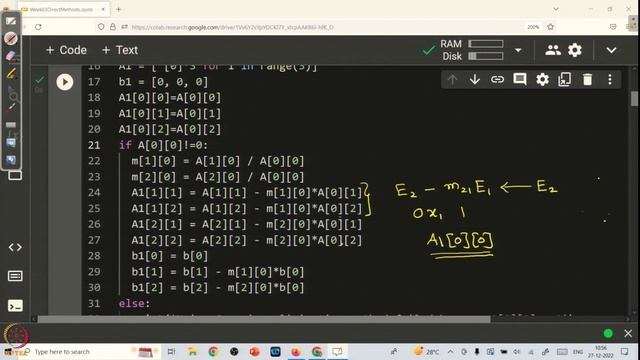Image resolution: width=640 pixels, height=360 pixels.
Task: Copy link to cell icon
Action: coord(497,79)
